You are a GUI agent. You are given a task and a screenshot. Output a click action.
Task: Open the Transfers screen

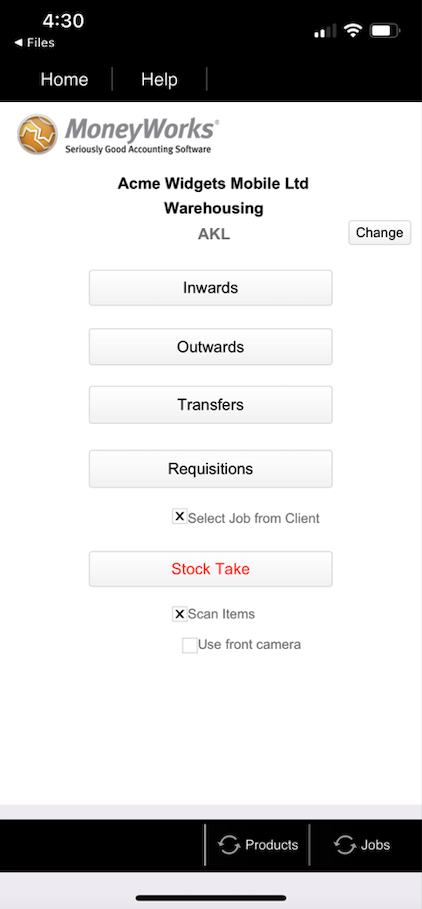pos(210,405)
